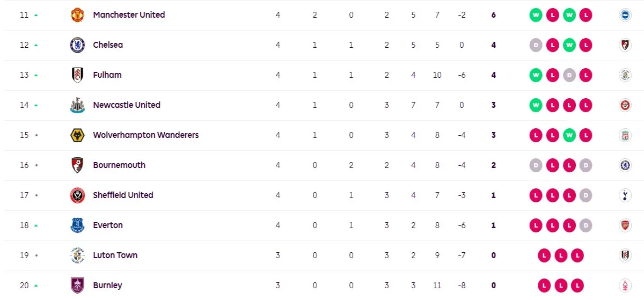The image size is (644, 300).
Task: Click the Newcastle United crest
Action: 77,105
